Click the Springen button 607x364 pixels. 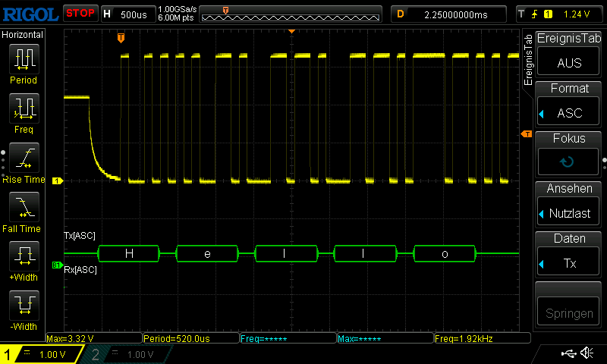[x=568, y=312]
